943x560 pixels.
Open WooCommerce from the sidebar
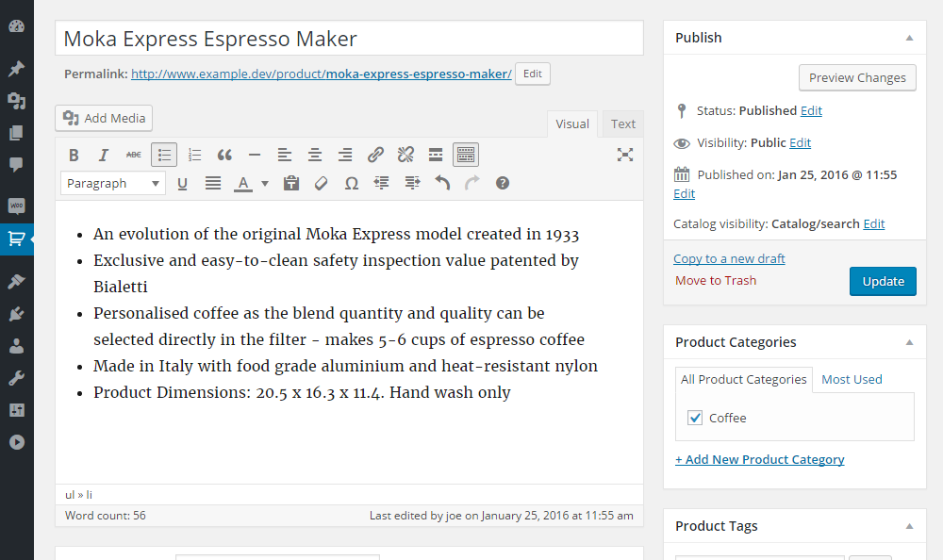pyautogui.click(x=16, y=206)
